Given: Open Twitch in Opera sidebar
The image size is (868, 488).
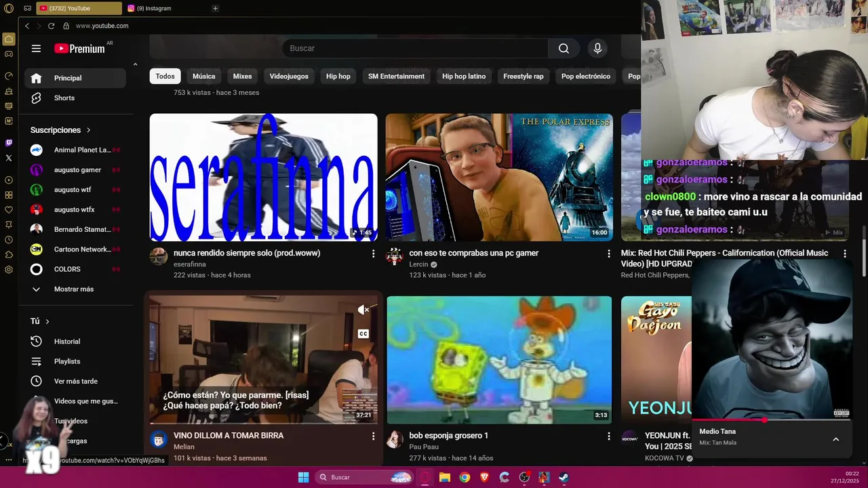Looking at the screenshot, I should coord(9,143).
